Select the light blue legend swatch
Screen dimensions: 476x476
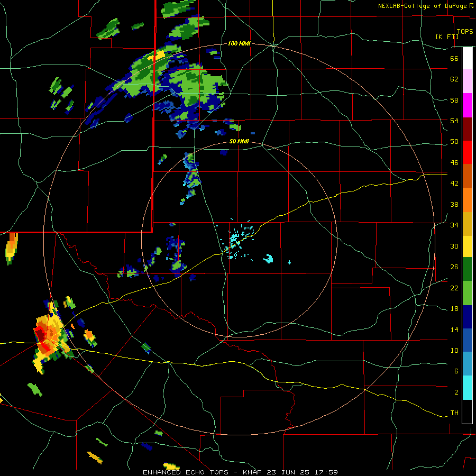pos(467,364)
